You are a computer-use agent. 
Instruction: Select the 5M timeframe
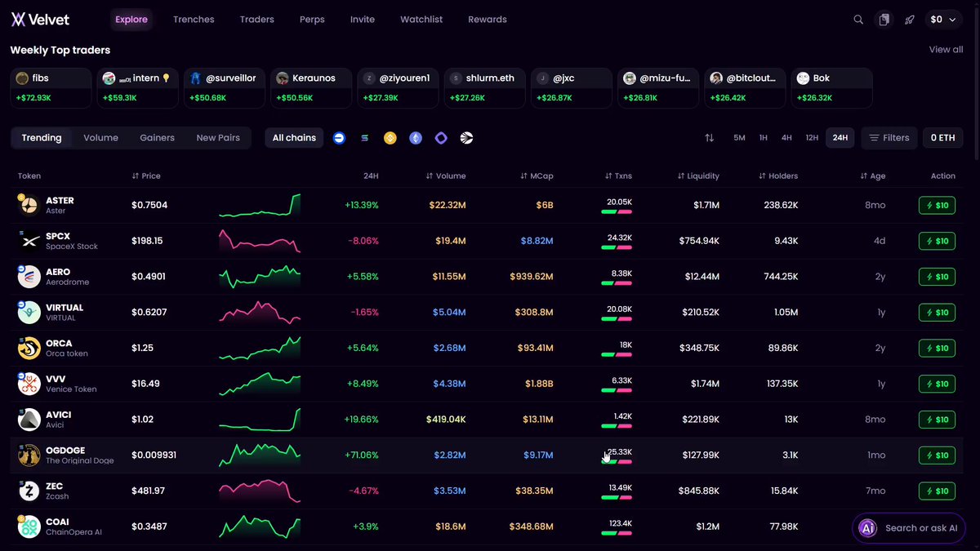(739, 138)
